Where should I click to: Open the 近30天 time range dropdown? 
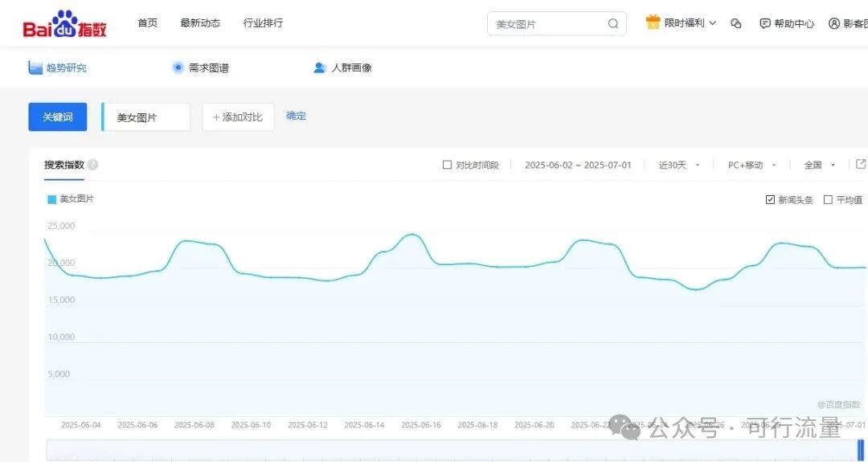679,165
